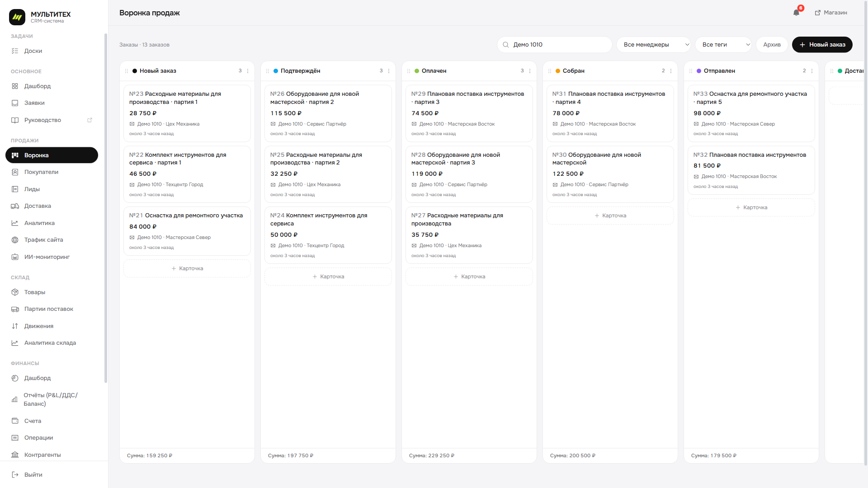
Task: Open column options menu for Подтверждён
Action: (x=389, y=71)
